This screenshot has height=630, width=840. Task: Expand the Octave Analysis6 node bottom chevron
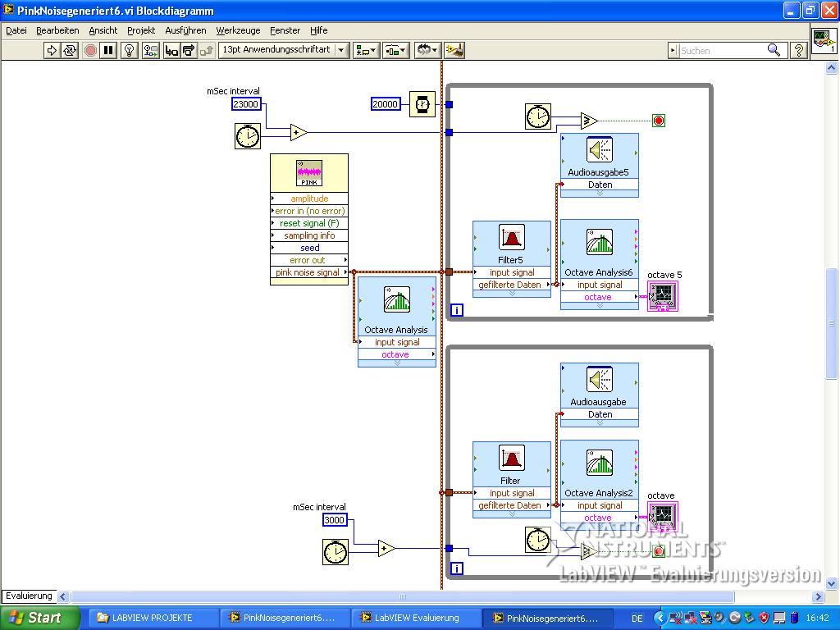pyautogui.click(x=600, y=306)
